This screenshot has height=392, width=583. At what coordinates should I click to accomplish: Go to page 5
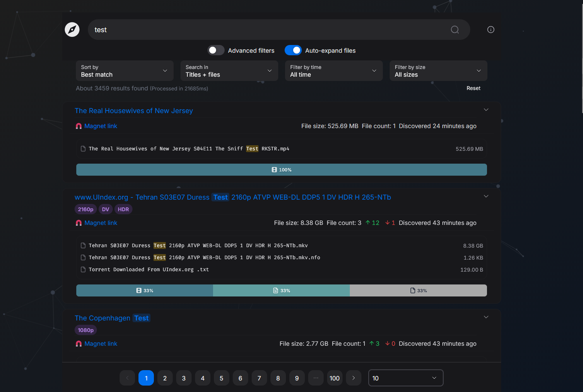point(222,378)
